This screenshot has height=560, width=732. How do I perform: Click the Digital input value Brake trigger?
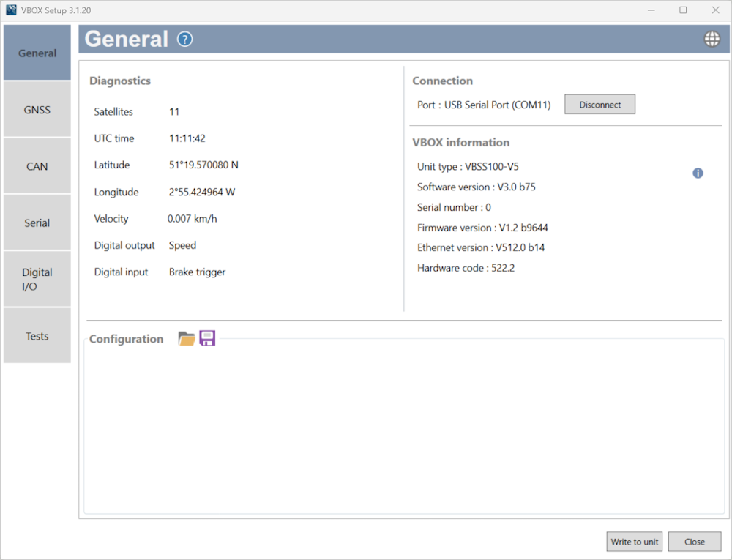tap(197, 272)
